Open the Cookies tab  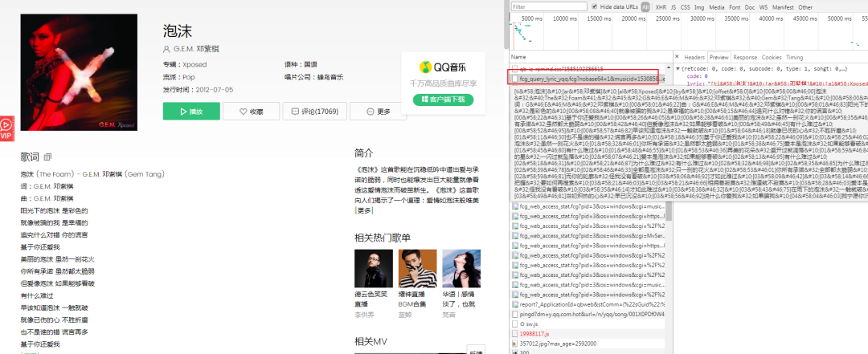771,57
